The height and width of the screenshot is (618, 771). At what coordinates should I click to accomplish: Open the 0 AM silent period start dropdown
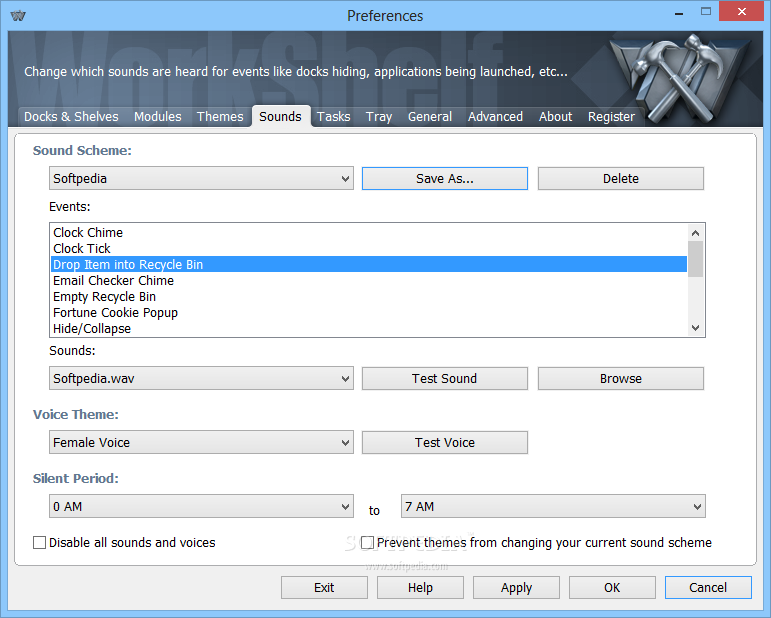[x=201, y=506]
